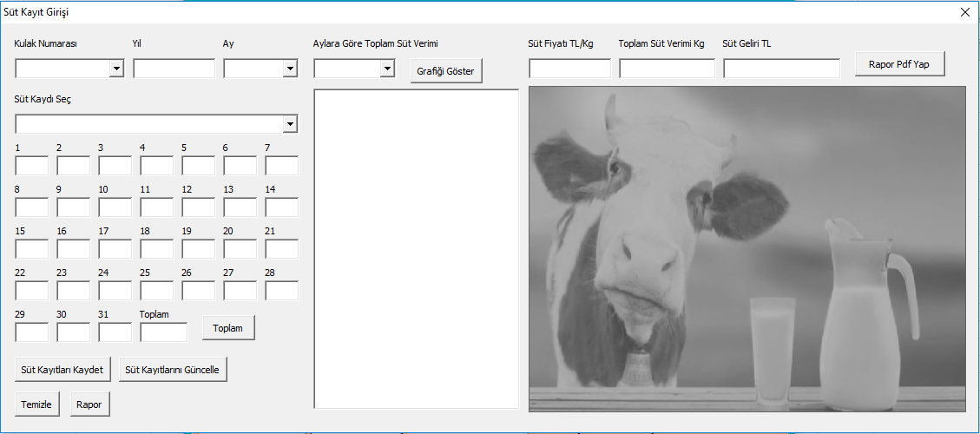980x434 pixels.
Task: Focus the Toplam Süt Verimi Kg field
Action: pyautogui.click(x=667, y=69)
